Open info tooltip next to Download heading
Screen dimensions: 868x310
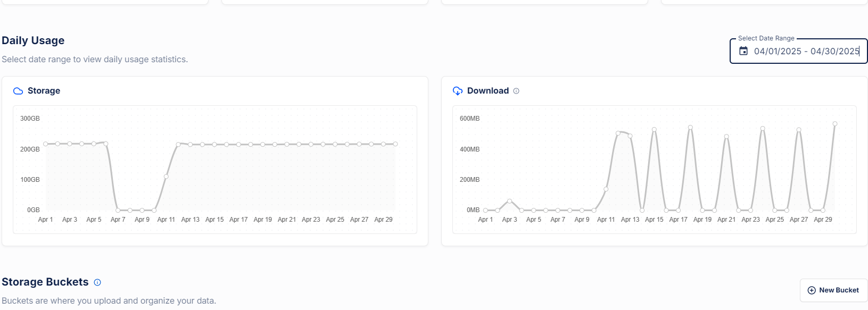coord(516,91)
